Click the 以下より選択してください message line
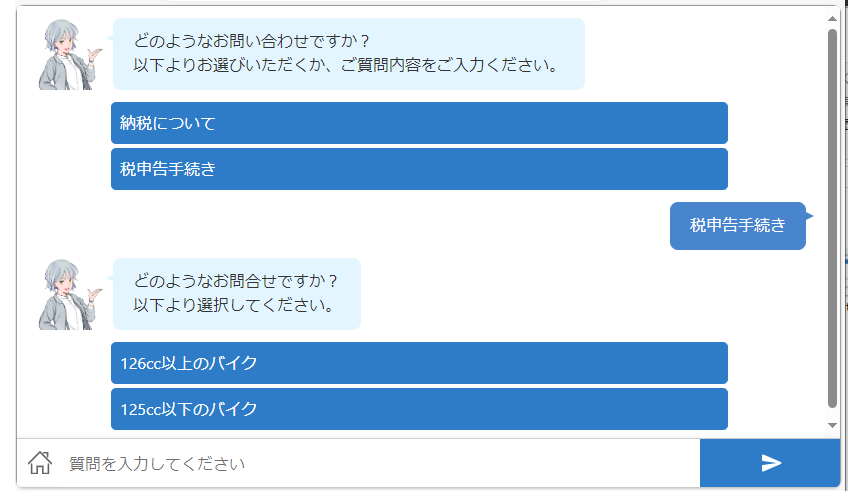Screen dimensions: 862x491 pos(234,306)
